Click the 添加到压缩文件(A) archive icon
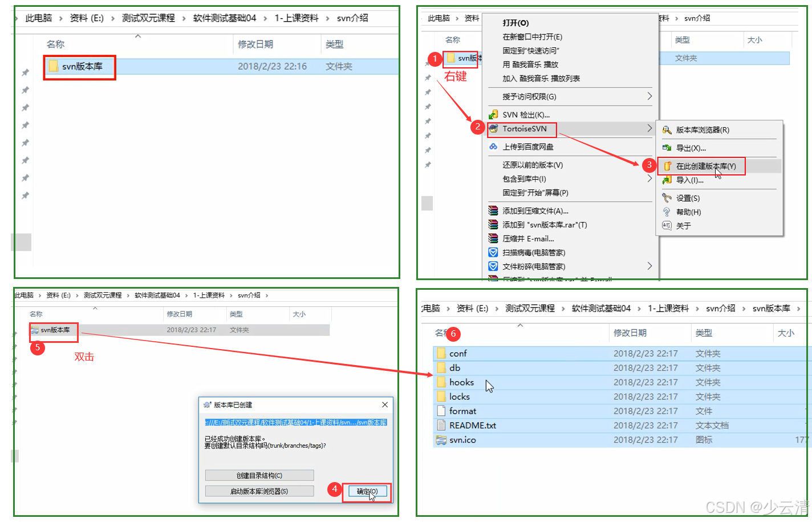Viewport: 812px width, 522px height. [x=493, y=211]
